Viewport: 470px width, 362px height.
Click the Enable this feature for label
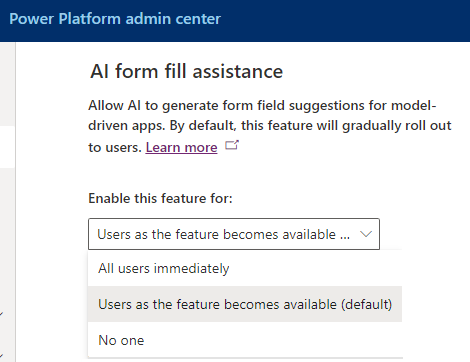pos(160,198)
